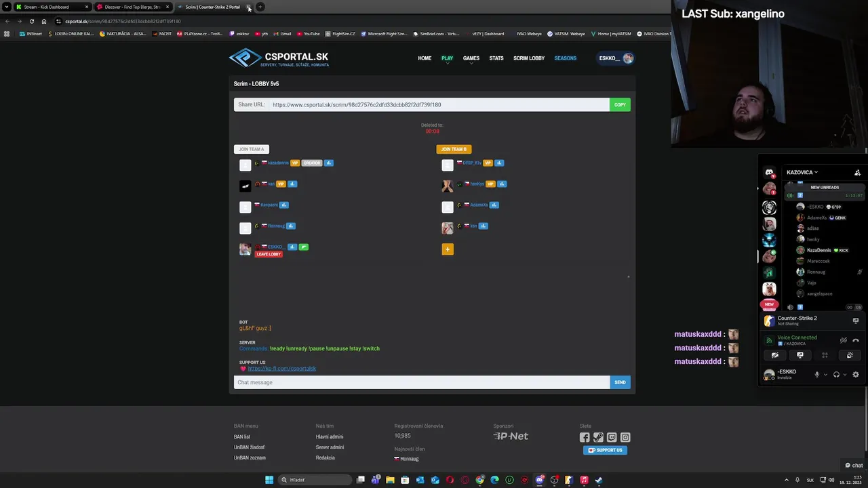The height and width of the screenshot is (488, 868).
Task: Open the ESKKO_ profile avatar in header
Action: (x=628, y=58)
